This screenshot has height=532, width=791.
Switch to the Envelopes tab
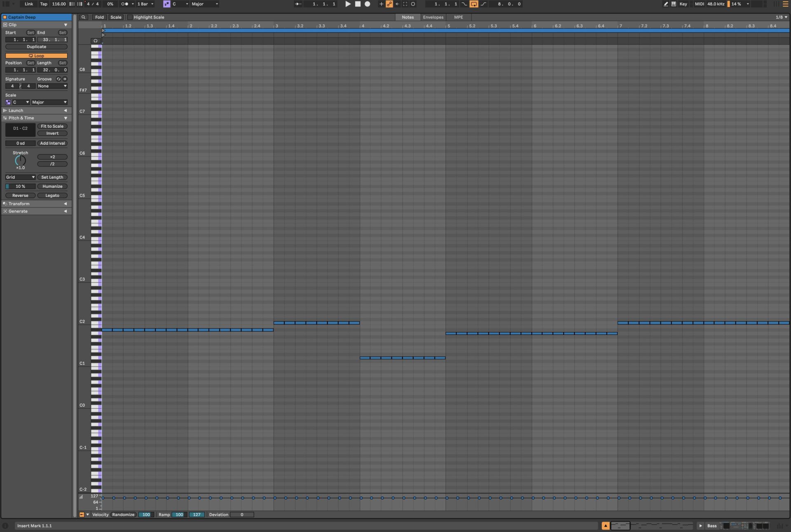click(433, 17)
